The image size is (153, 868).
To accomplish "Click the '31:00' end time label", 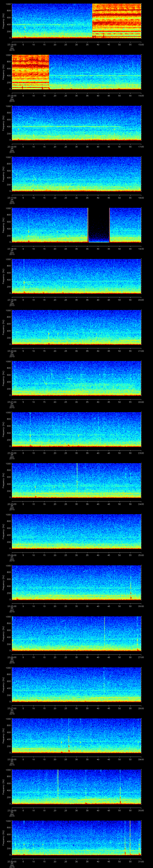I will (141, 861).
